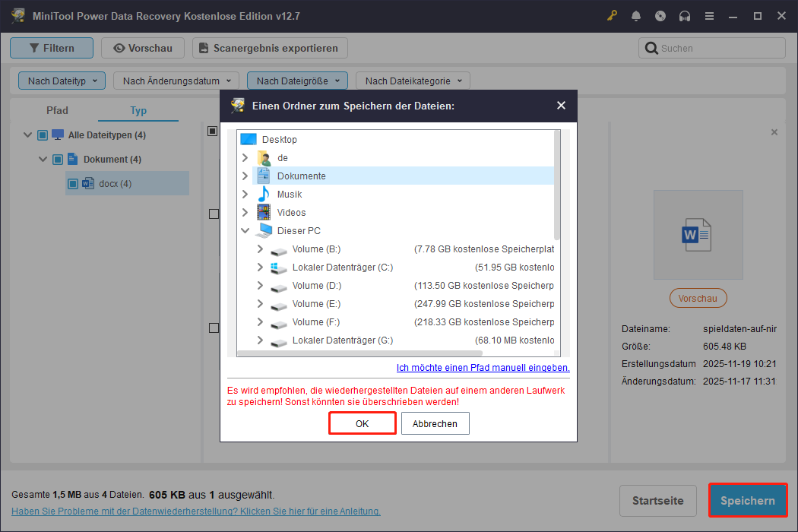
Task: Click the Windows drive icon for C:
Action: click(x=278, y=268)
